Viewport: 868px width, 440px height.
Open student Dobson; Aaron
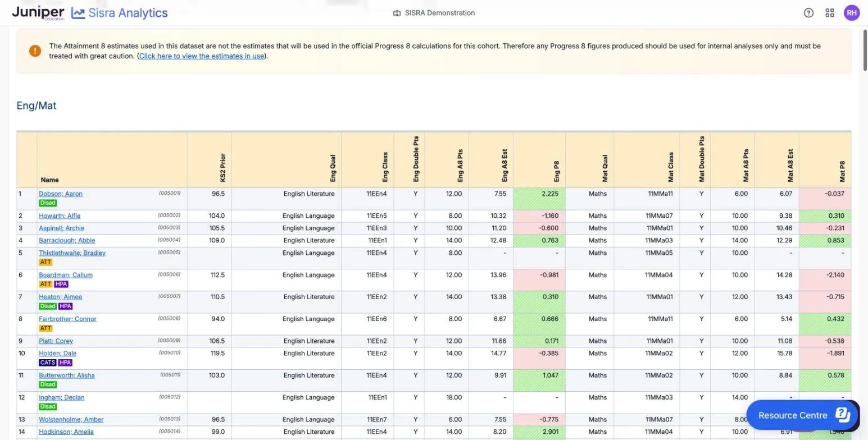[61, 194]
